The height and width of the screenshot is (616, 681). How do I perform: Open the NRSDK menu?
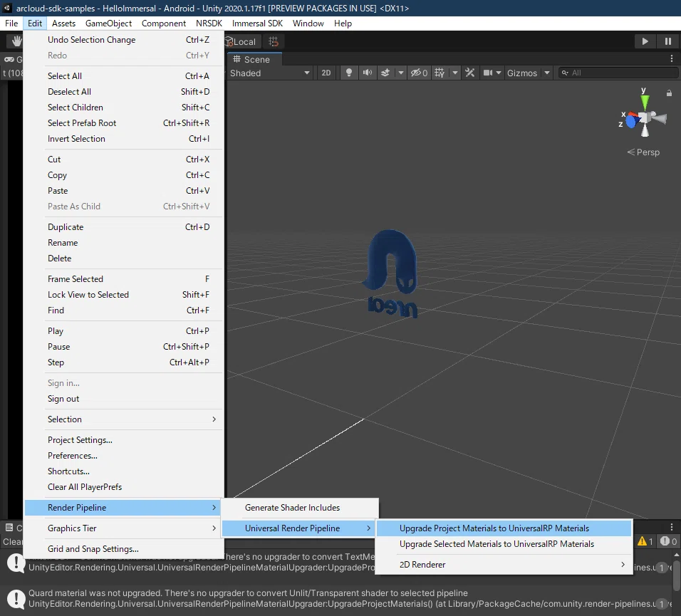point(209,23)
